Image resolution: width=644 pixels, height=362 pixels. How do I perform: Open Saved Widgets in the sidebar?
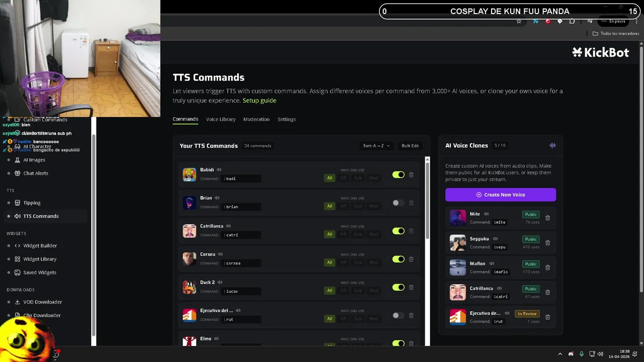pos(40,272)
